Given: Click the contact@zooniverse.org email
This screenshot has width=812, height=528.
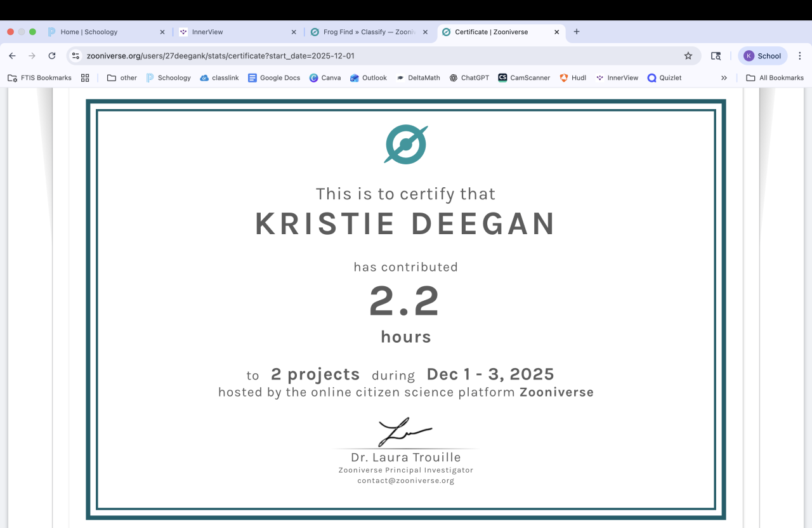Looking at the screenshot, I should (406, 480).
